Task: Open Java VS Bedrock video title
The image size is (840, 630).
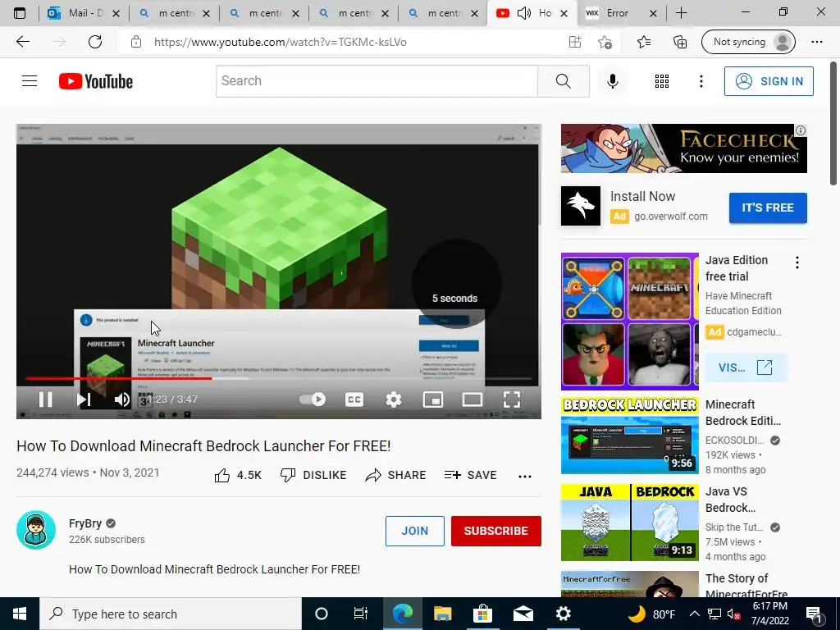Action: click(730, 500)
